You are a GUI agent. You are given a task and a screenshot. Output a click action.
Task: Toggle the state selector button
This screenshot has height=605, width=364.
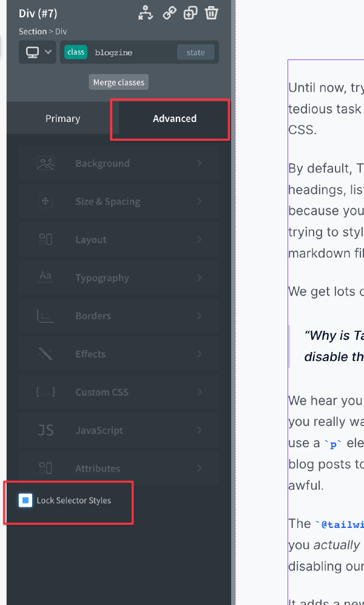tap(195, 52)
